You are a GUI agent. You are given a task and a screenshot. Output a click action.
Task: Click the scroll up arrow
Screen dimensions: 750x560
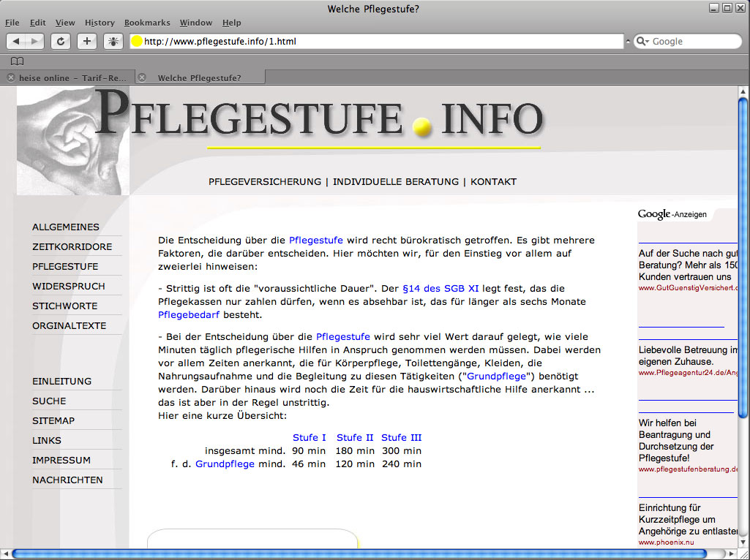coord(743,91)
